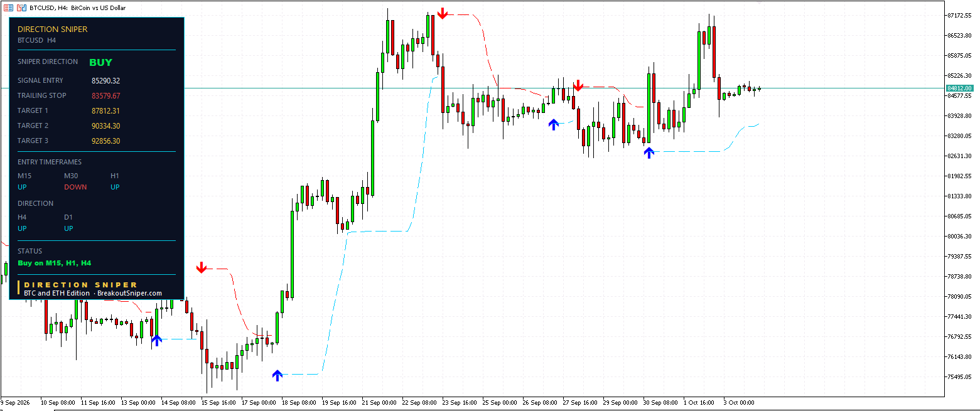Click price axis label 85875.00

[x=959, y=55]
